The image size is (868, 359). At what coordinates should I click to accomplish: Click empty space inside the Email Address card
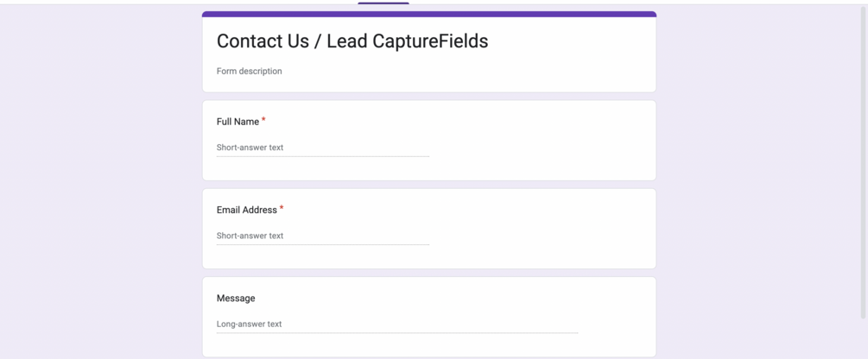544,226
